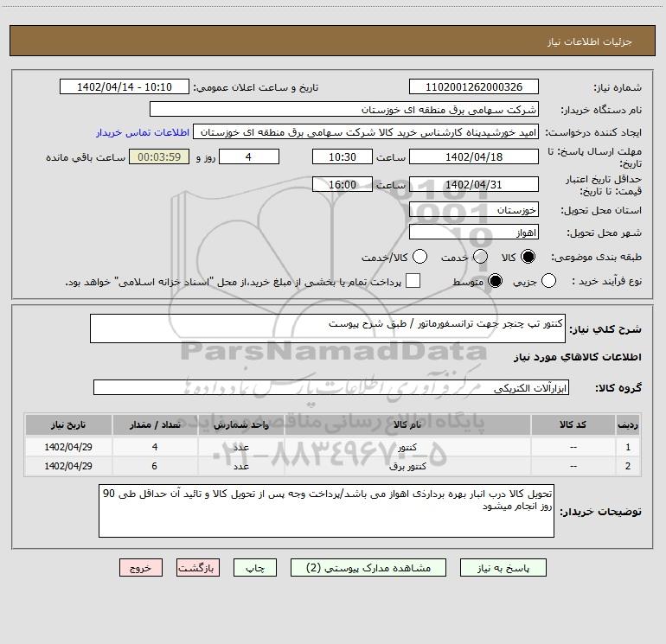Image resolution: width=666 pixels, height=644 pixels.
Task: Click the خروج exit button
Action: [141, 568]
